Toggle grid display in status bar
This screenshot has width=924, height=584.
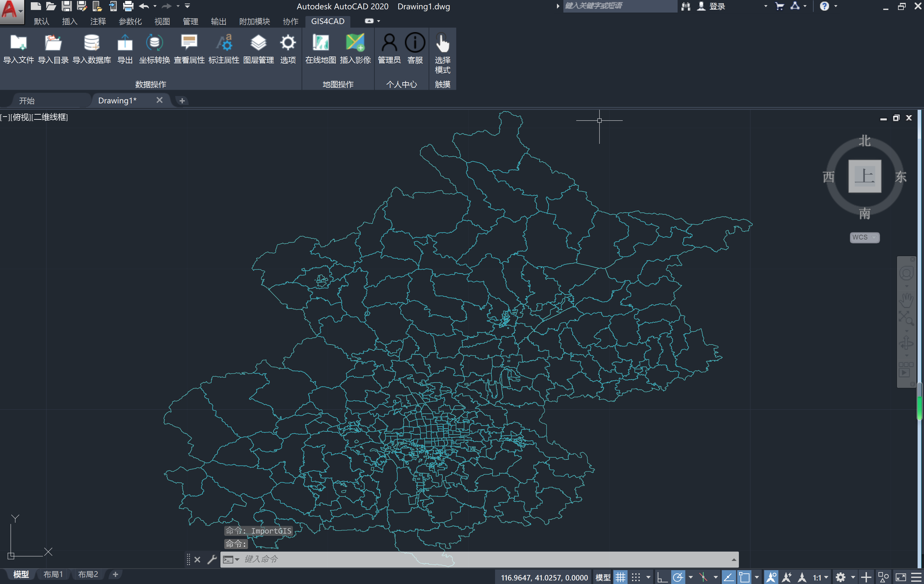click(620, 577)
